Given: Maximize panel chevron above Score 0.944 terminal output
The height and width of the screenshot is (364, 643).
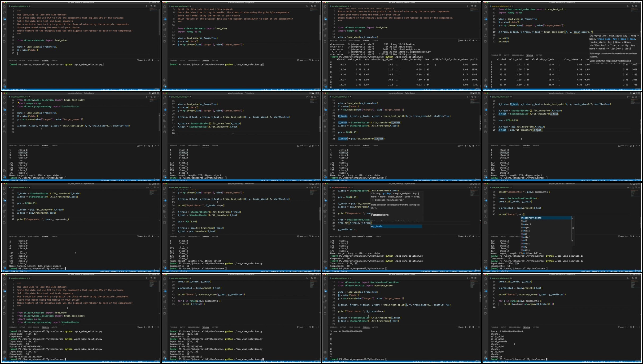Looking at the screenshot, I should 637,327.
